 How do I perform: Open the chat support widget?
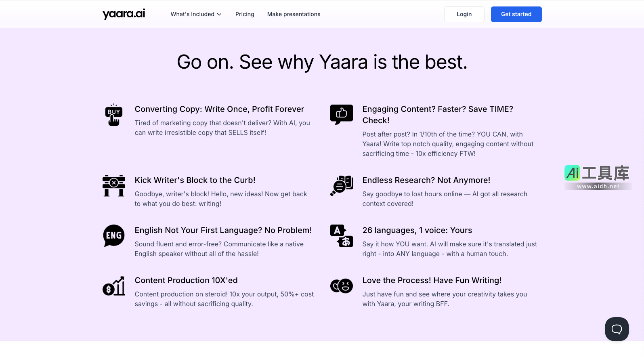point(617,329)
